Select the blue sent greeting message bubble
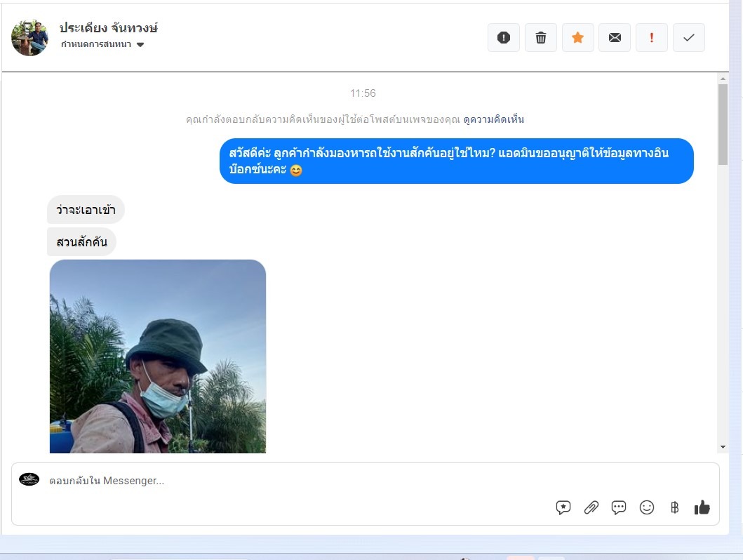 456,161
